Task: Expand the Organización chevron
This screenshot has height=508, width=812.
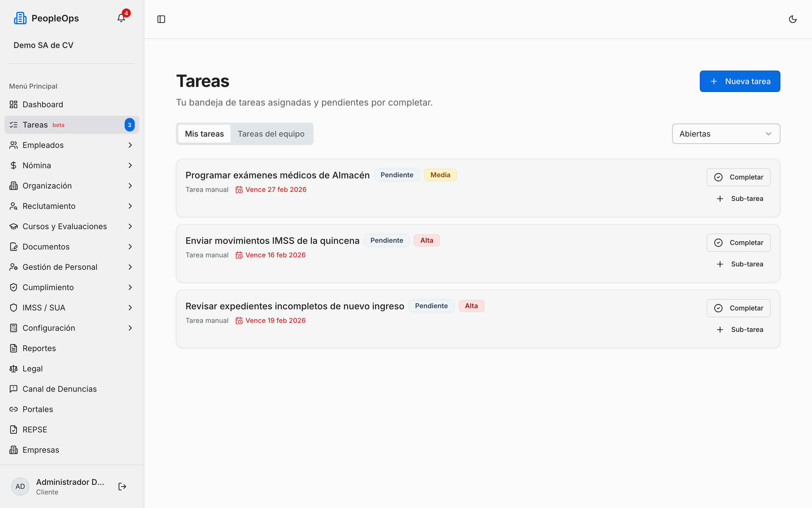Action: 130,186
